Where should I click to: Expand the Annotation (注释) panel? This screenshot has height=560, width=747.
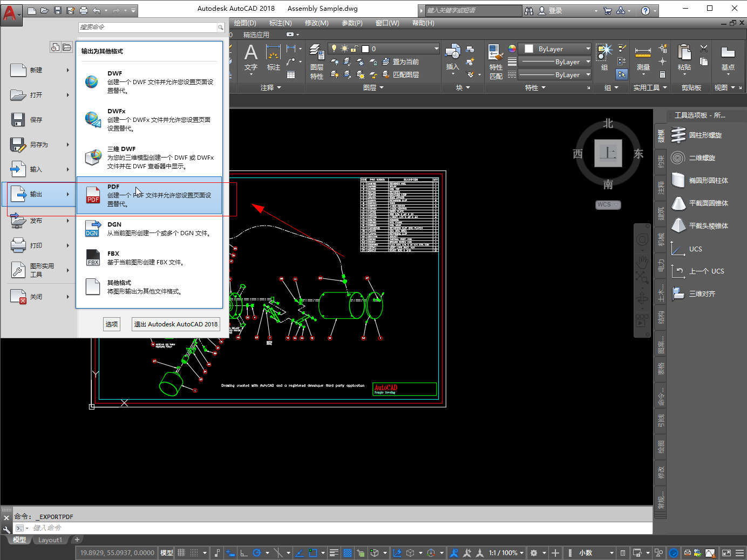point(271,87)
